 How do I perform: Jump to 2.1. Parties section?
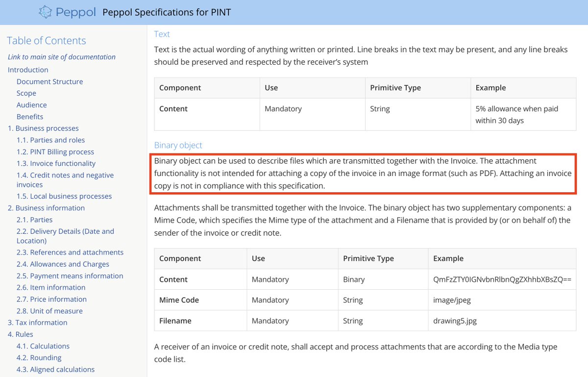35,220
